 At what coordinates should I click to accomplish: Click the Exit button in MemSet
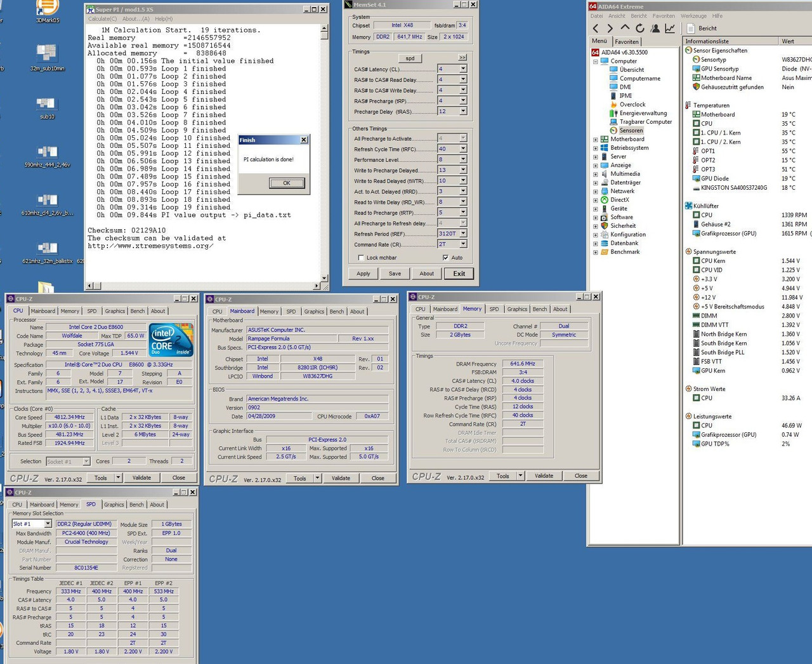click(x=459, y=274)
